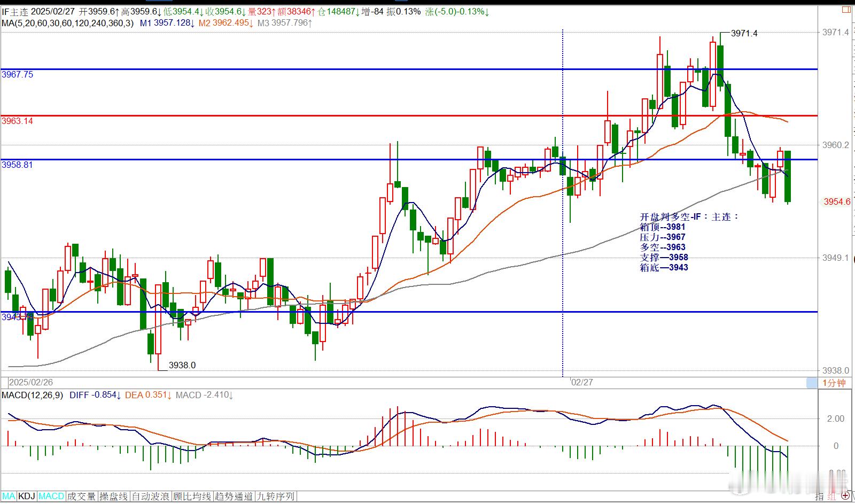Click the 3958.81 horizontal line label
Screen dimensions: 855x504
point(18,165)
